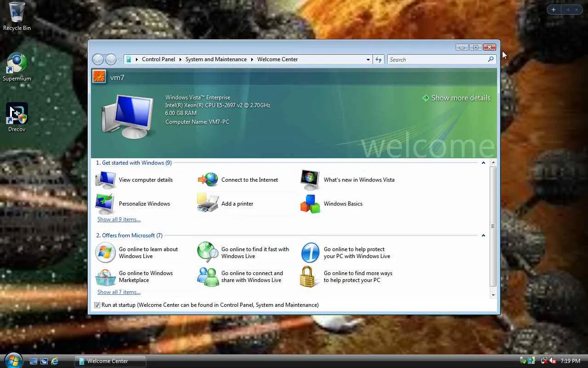Click the Windows Vista Enterprise text

tap(198, 98)
